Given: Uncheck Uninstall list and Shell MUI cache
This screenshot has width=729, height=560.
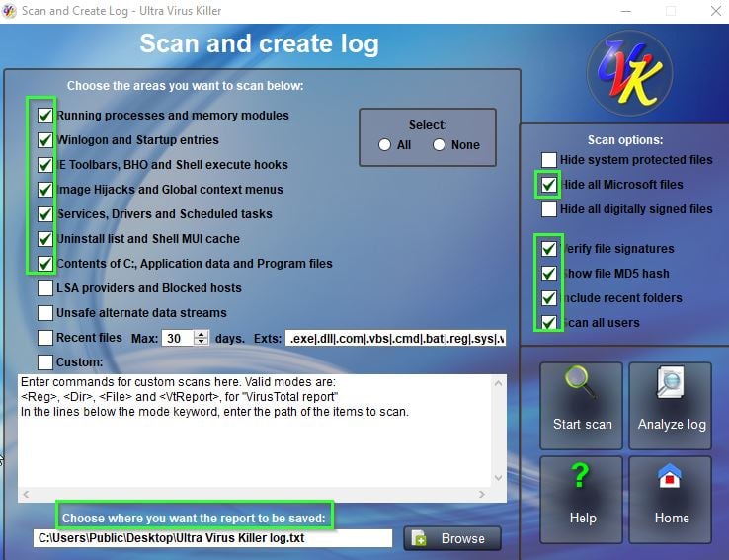Looking at the screenshot, I should (45, 238).
